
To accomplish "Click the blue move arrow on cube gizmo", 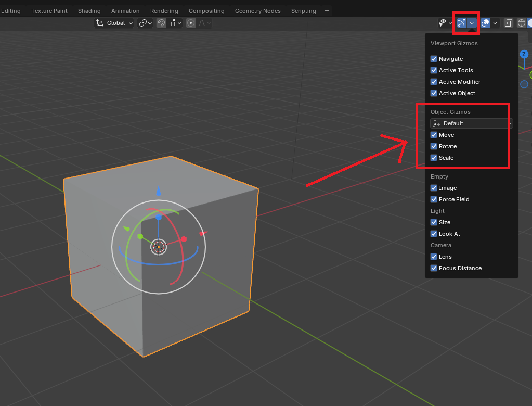I will tap(159, 191).
